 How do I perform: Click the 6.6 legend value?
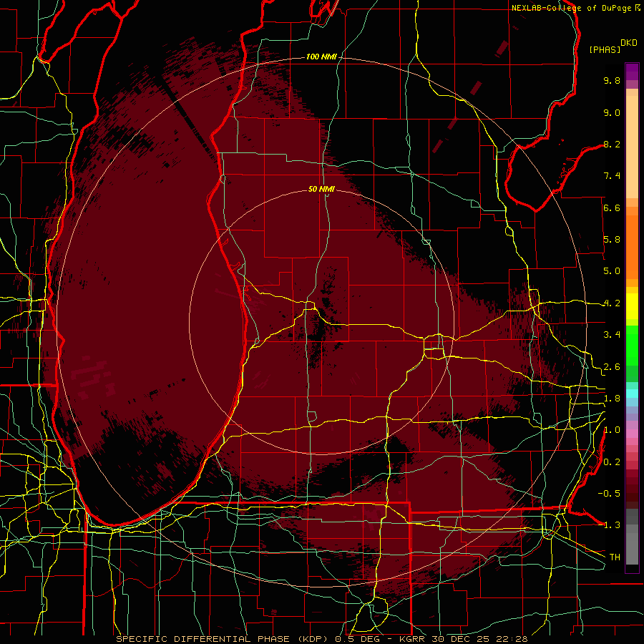click(x=612, y=208)
